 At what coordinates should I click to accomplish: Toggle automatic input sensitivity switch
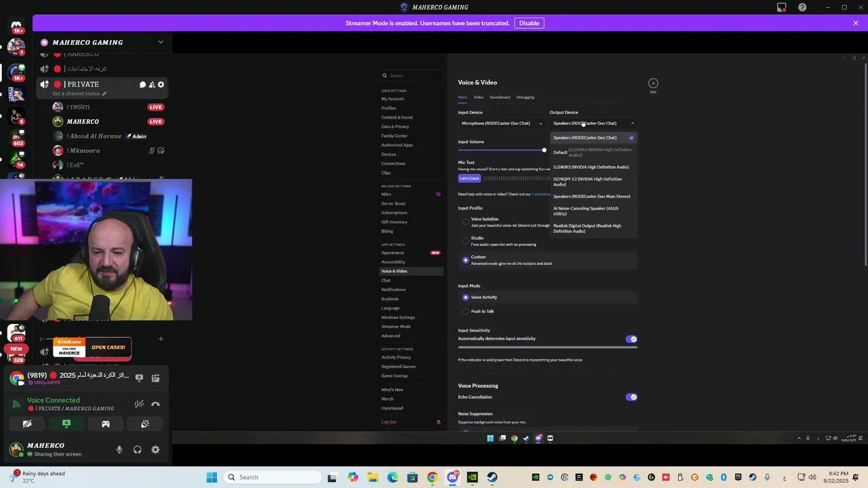coord(631,339)
